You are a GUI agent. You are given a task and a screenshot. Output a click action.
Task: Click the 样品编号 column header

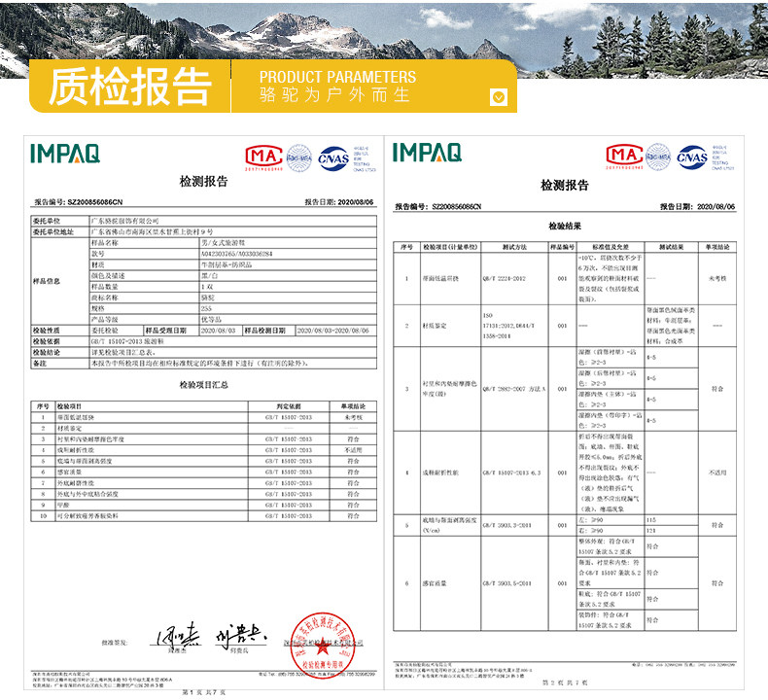562,247
